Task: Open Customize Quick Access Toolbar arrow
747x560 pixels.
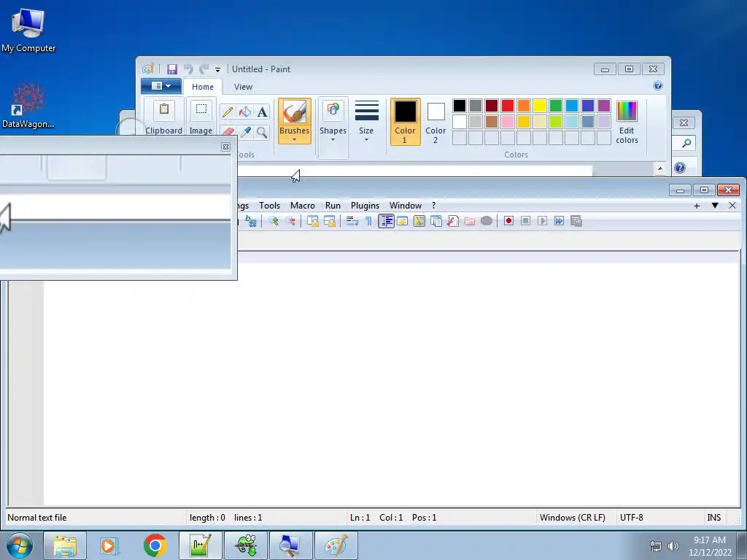Action: [217, 69]
